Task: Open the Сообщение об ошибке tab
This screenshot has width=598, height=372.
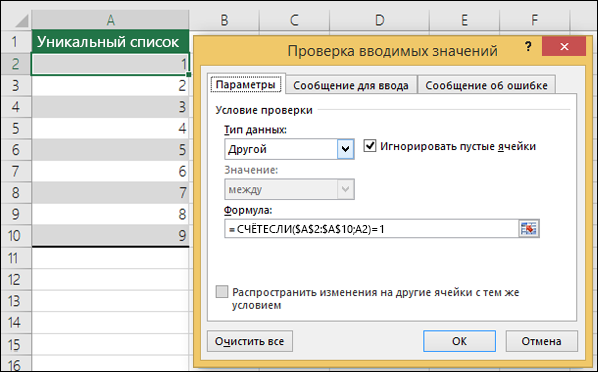Action: (486, 85)
